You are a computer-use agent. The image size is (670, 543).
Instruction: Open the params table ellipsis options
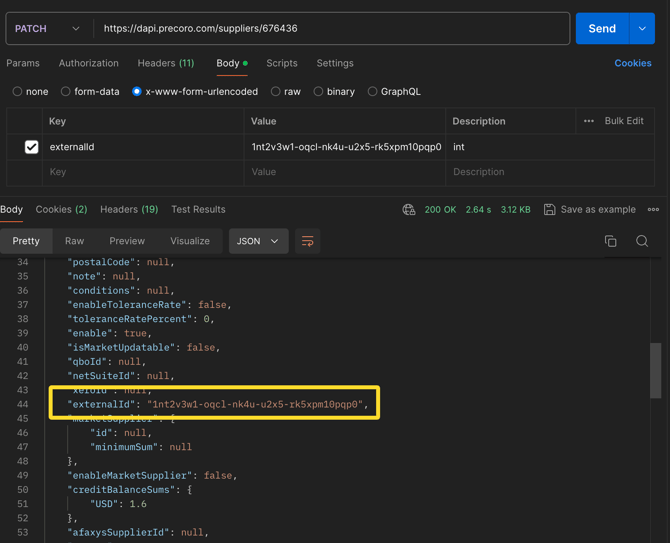(589, 121)
